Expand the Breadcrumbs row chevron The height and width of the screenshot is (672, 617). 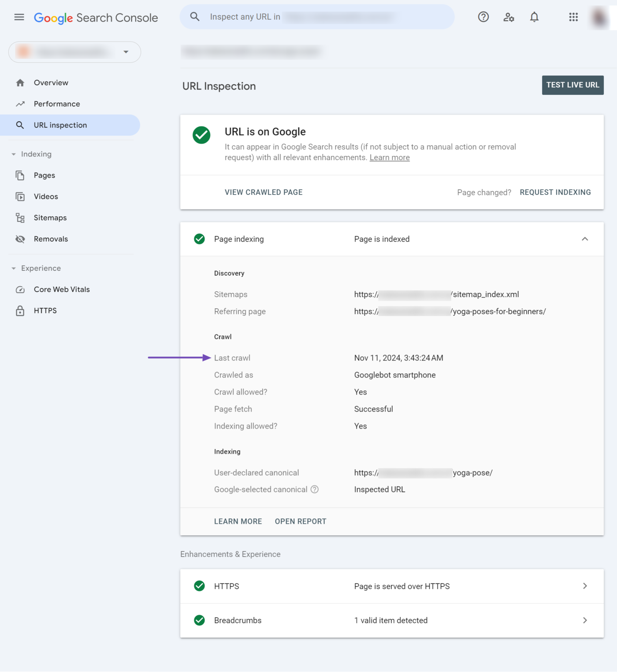[x=585, y=620]
